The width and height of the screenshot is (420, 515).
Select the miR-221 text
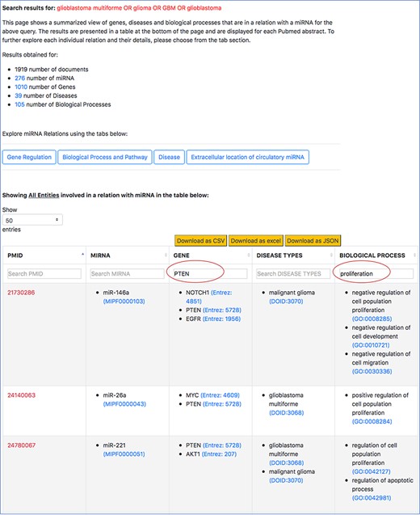[x=114, y=445]
